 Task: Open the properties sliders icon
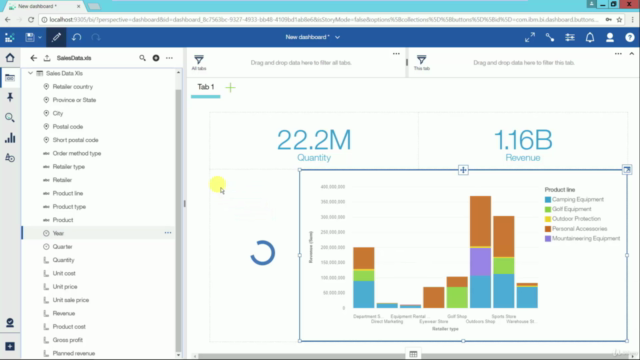(x=570, y=38)
